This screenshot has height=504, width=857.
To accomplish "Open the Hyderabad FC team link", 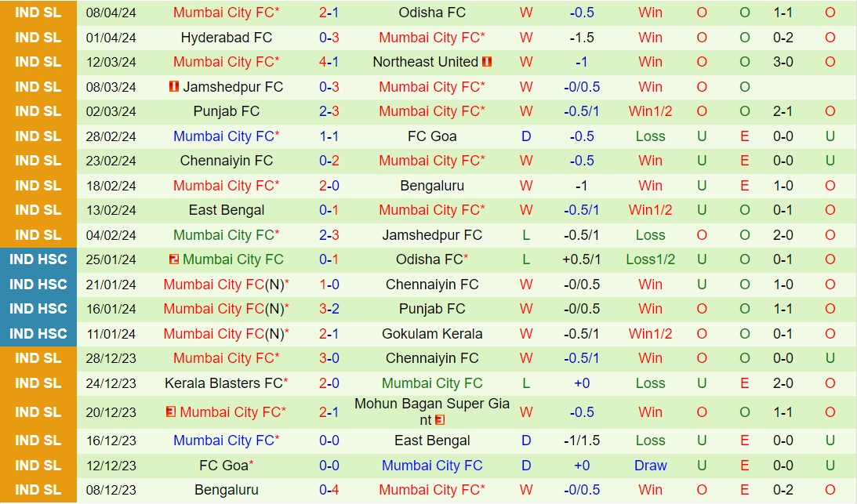I will 226,38.
